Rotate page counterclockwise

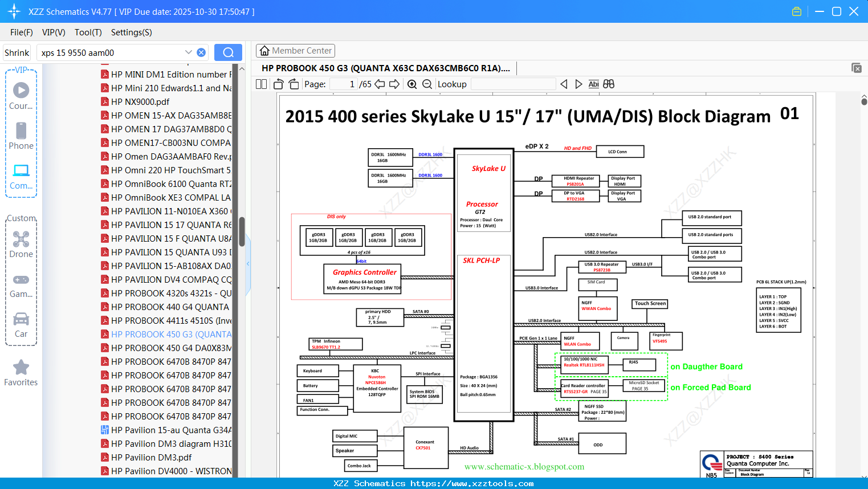click(x=279, y=84)
